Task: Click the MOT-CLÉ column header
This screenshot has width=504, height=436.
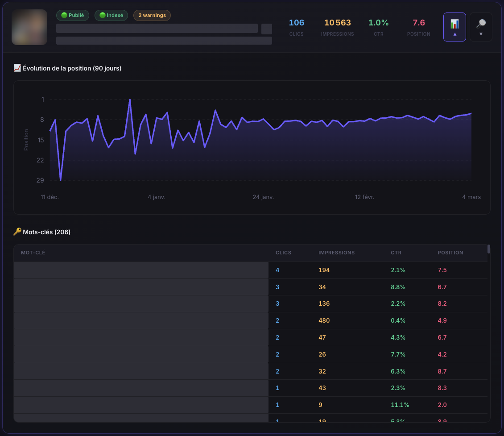Action: [x=33, y=253]
